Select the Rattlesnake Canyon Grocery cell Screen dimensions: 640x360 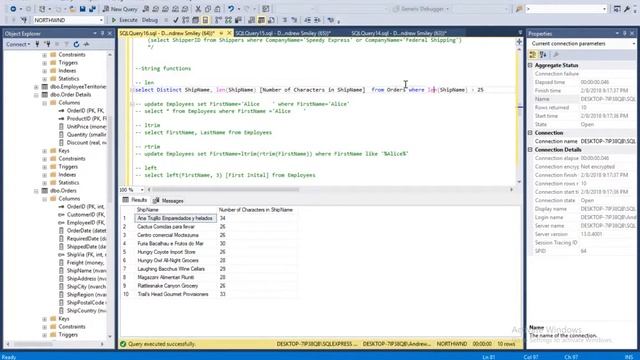[x=176, y=286]
